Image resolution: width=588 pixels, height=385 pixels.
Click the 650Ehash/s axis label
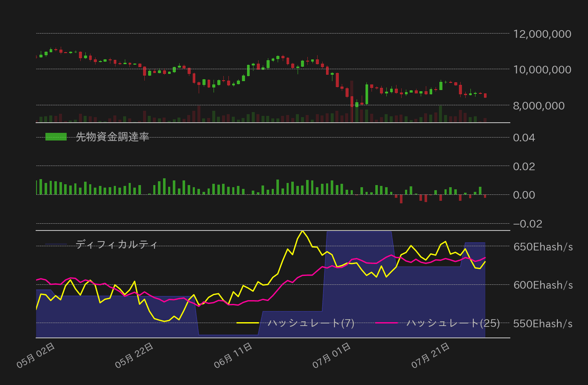tap(543, 247)
